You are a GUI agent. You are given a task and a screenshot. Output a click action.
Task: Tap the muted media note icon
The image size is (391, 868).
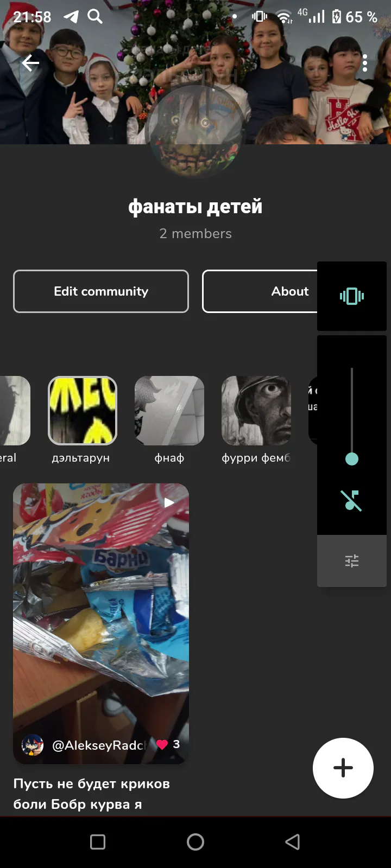(351, 500)
